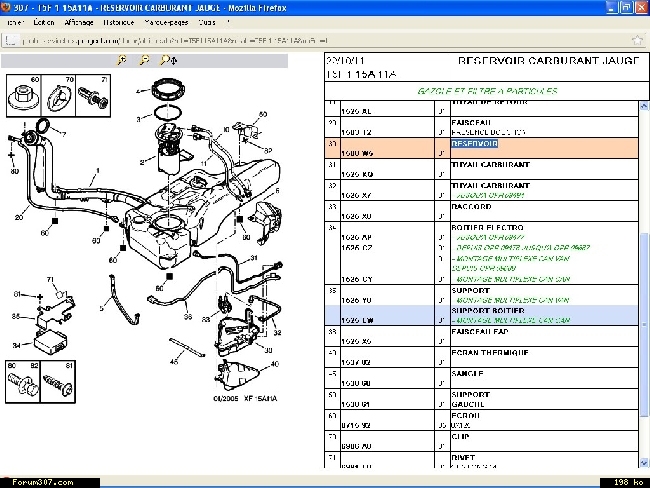Image resolution: width=650 pixels, height=488 pixels.
Task: Click FAISCEAU FAP description
Action: point(480,332)
